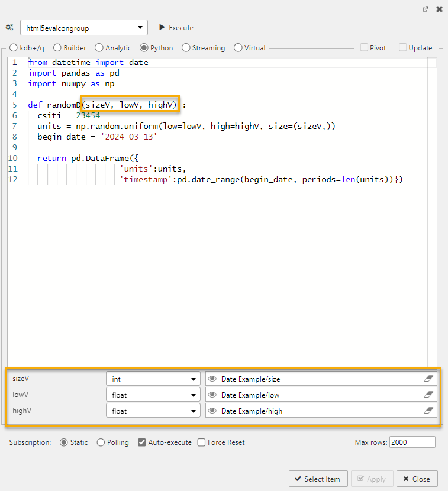
Task: Click the eye icon for Date Example/high
Action: click(x=212, y=411)
